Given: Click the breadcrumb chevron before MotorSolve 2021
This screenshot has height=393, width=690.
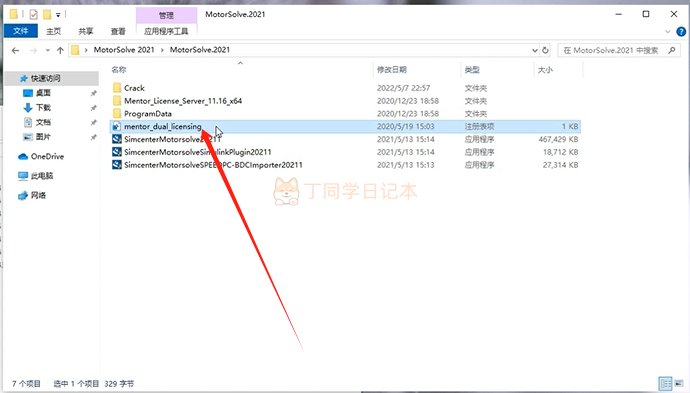Looking at the screenshot, I should coord(86,50).
